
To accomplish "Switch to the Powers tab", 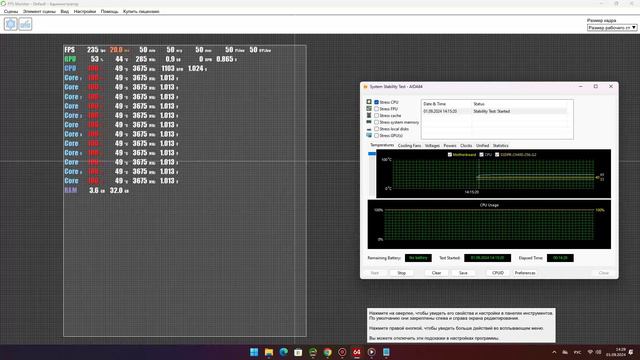I will click(x=450, y=145).
